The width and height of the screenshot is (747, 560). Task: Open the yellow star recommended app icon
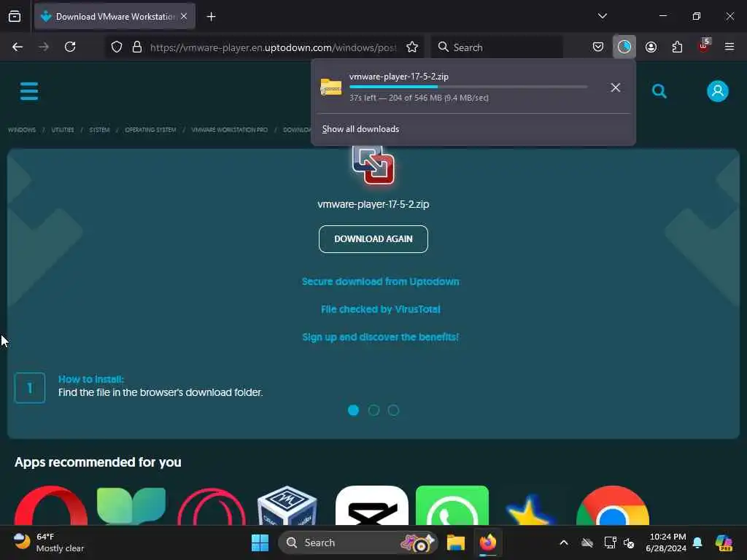[530, 509]
